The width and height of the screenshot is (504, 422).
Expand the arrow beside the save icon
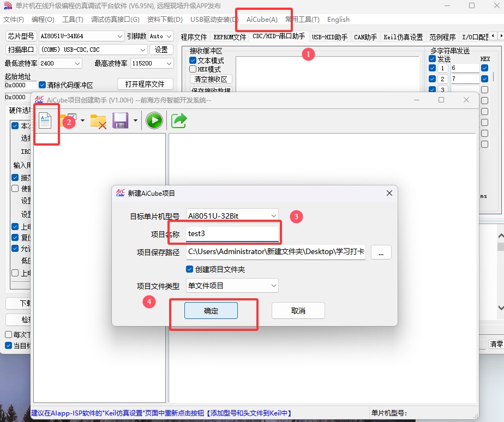(135, 120)
